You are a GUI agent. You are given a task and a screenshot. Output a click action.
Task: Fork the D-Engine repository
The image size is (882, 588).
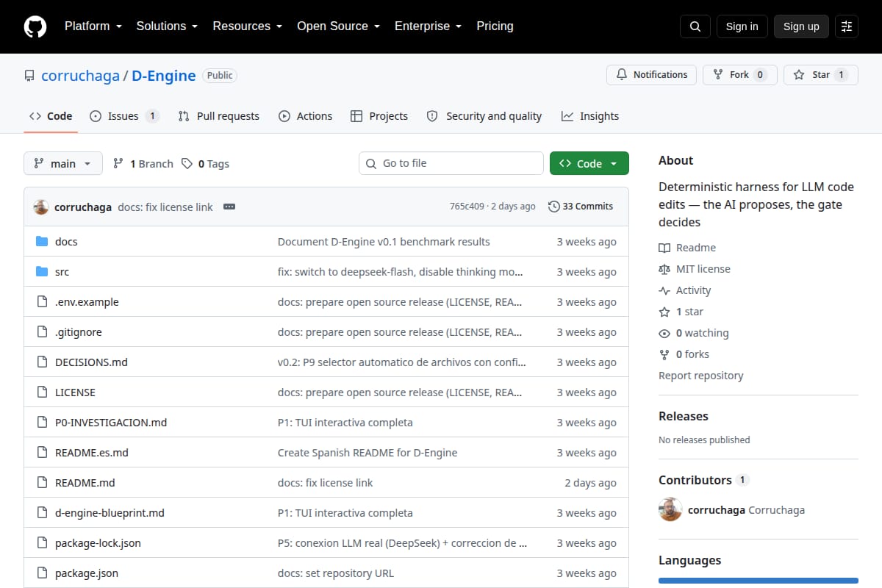click(740, 74)
